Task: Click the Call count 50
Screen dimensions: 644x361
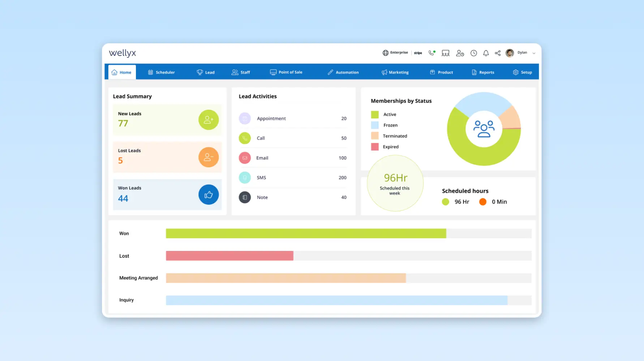Action: pos(344,138)
